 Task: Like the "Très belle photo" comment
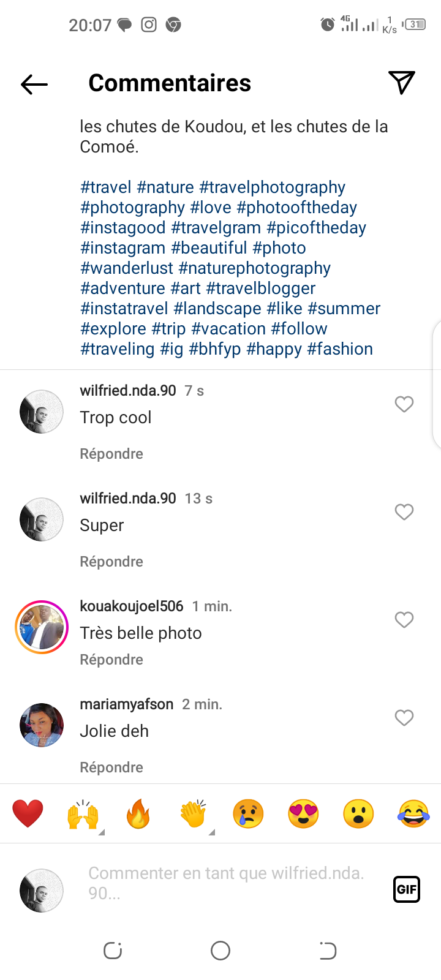tap(404, 620)
